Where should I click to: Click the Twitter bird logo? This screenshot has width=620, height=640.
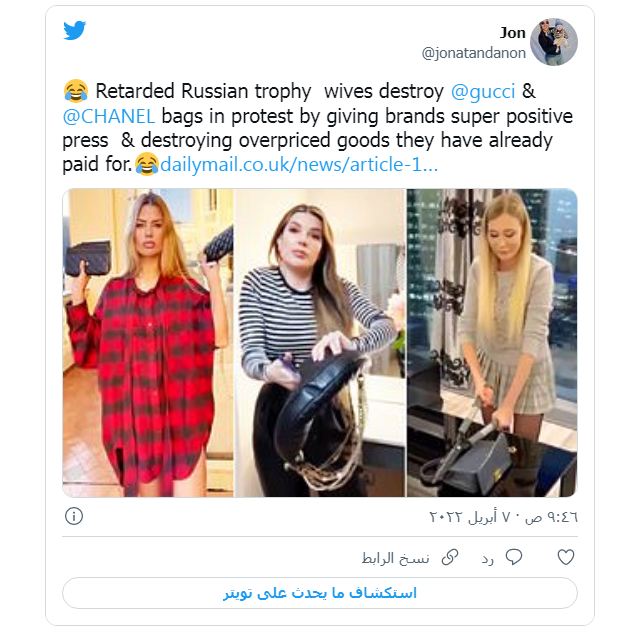75,30
